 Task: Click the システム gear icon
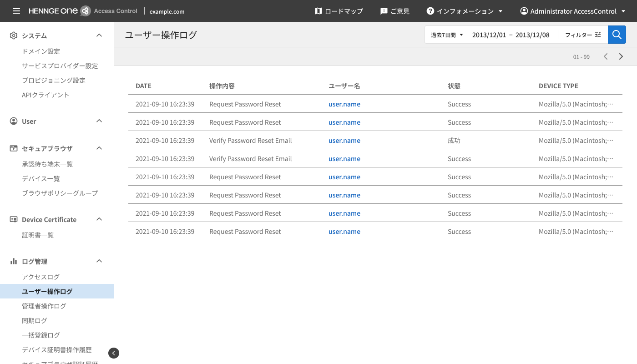point(14,35)
